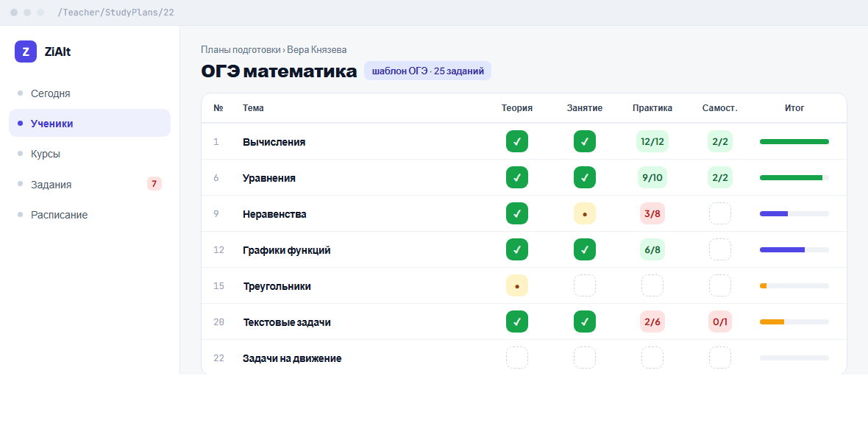This screenshot has height=437, width=868.
Task: Click the Самост. column header
Action: [720, 108]
